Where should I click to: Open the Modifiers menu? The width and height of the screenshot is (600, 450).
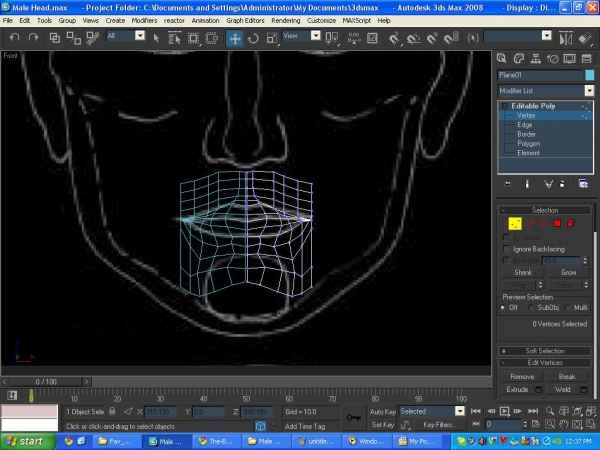144,21
